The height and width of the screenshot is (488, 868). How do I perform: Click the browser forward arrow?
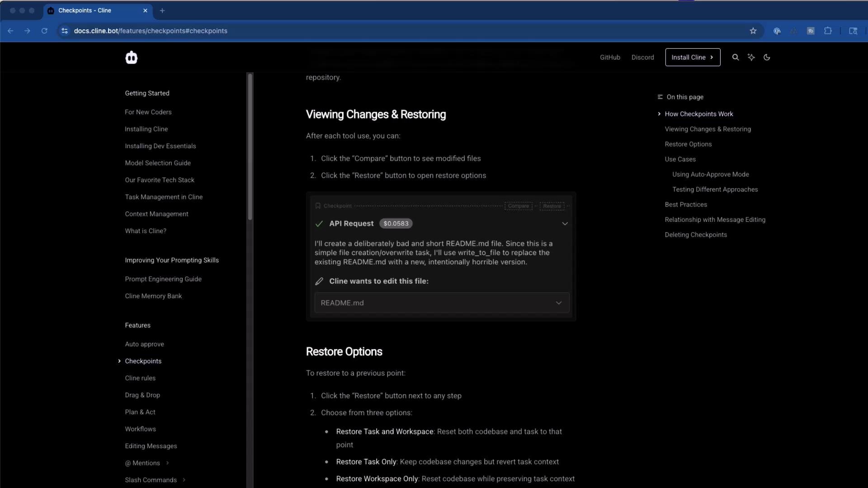[x=28, y=31]
